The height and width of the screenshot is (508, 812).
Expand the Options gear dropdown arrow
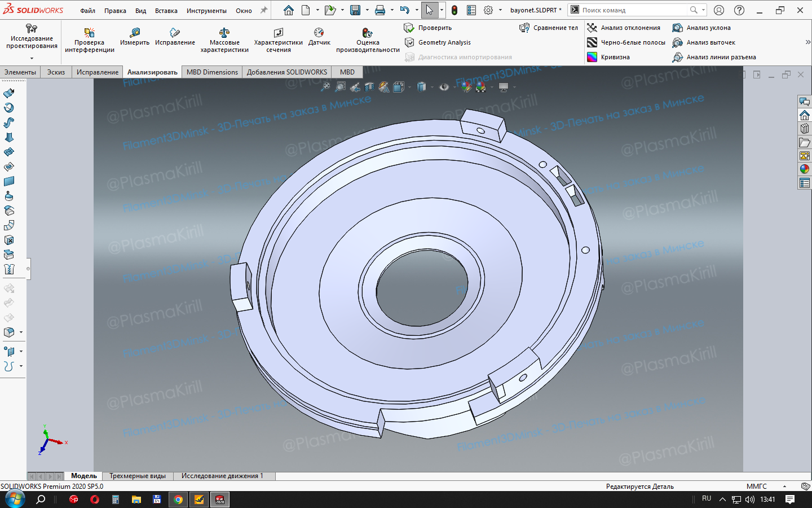click(x=500, y=10)
